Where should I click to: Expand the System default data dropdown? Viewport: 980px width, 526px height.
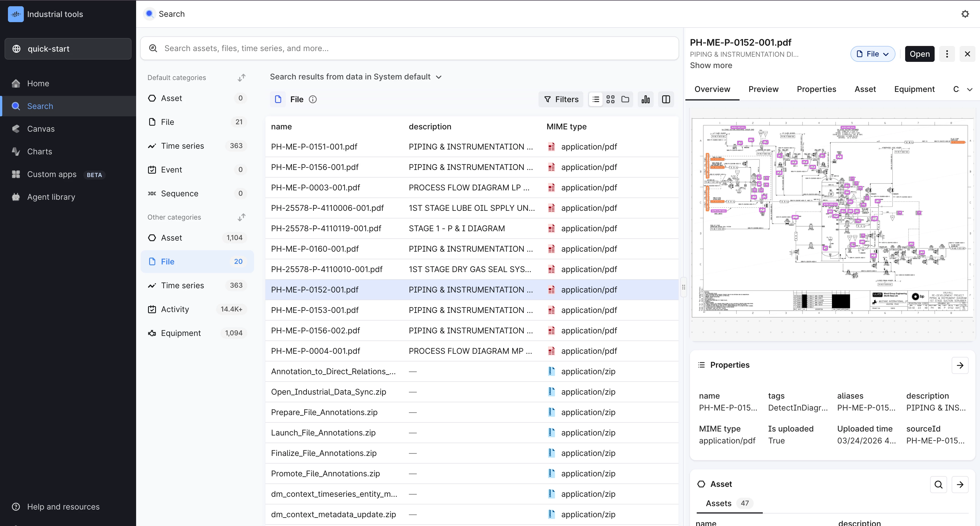coord(439,77)
